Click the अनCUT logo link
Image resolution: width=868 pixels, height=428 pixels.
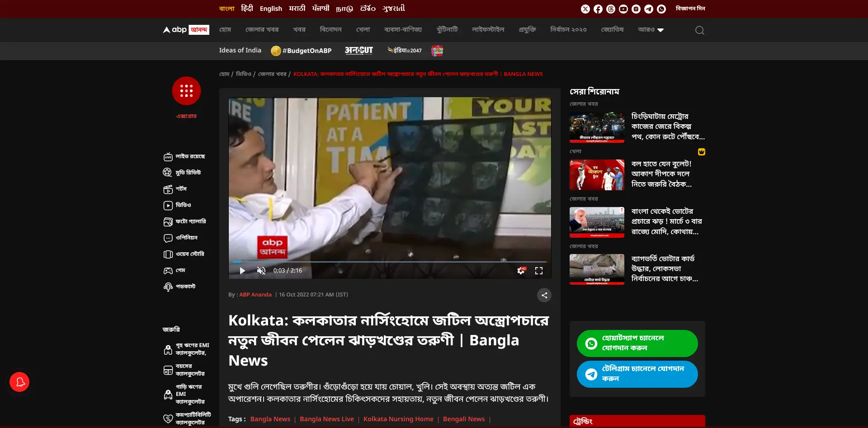pyautogui.click(x=359, y=50)
